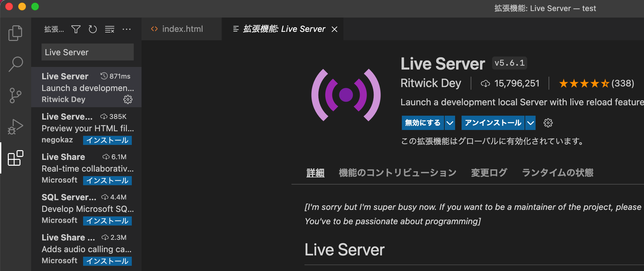Click the filter extensions funnel icon

tap(76, 29)
